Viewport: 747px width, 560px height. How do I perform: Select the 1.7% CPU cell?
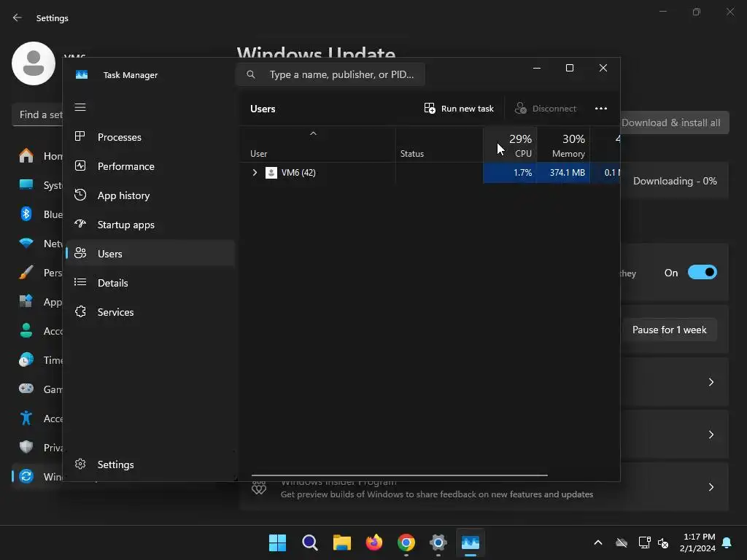(510, 172)
